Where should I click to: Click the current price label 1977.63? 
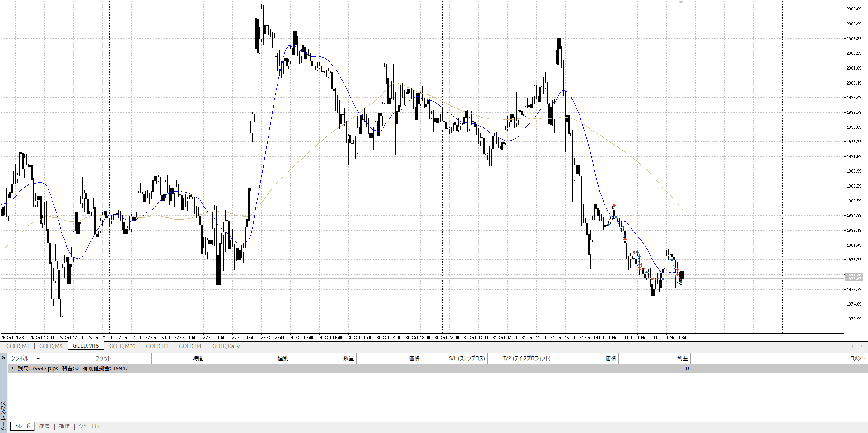pos(854,278)
